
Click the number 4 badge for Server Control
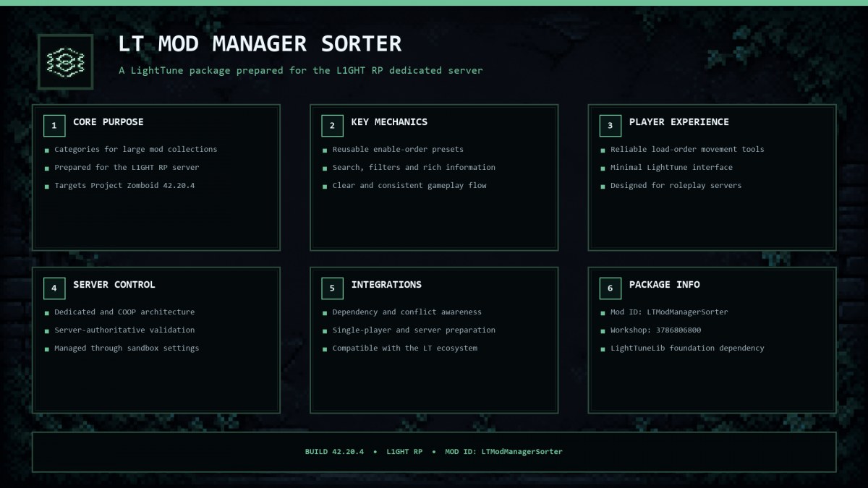pyautogui.click(x=54, y=288)
